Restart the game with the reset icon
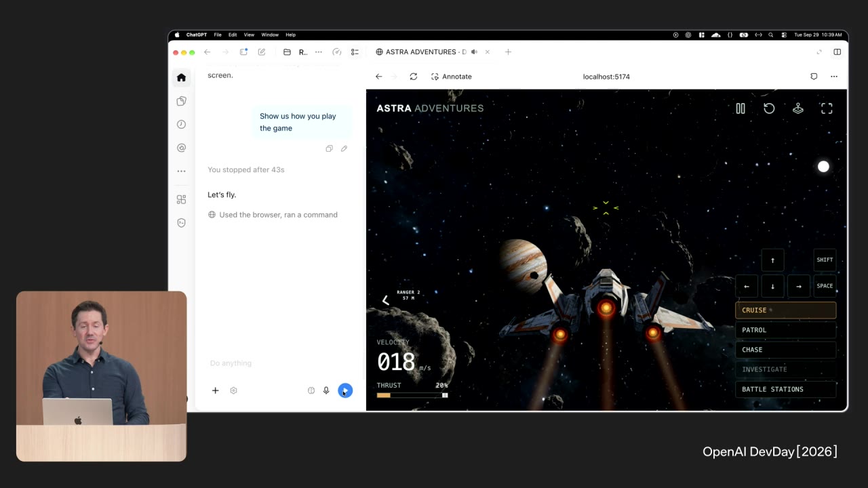This screenshot has width=868, height=488. pyautogui.click(x=769, y=108)
